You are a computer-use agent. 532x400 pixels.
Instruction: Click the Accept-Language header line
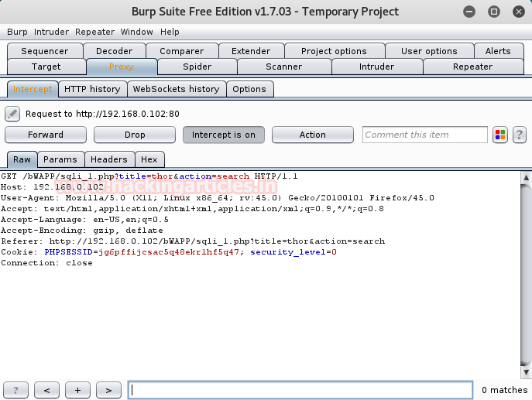[84, 220]
